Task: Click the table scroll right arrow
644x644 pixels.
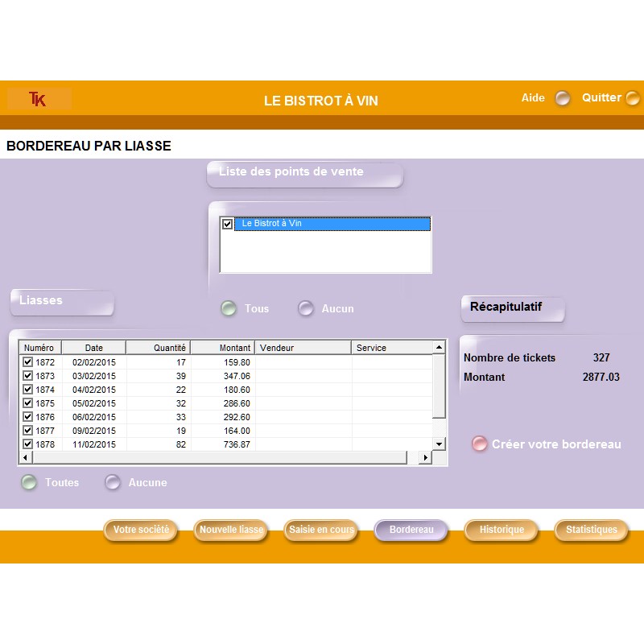Action: [x=426, y=457]
